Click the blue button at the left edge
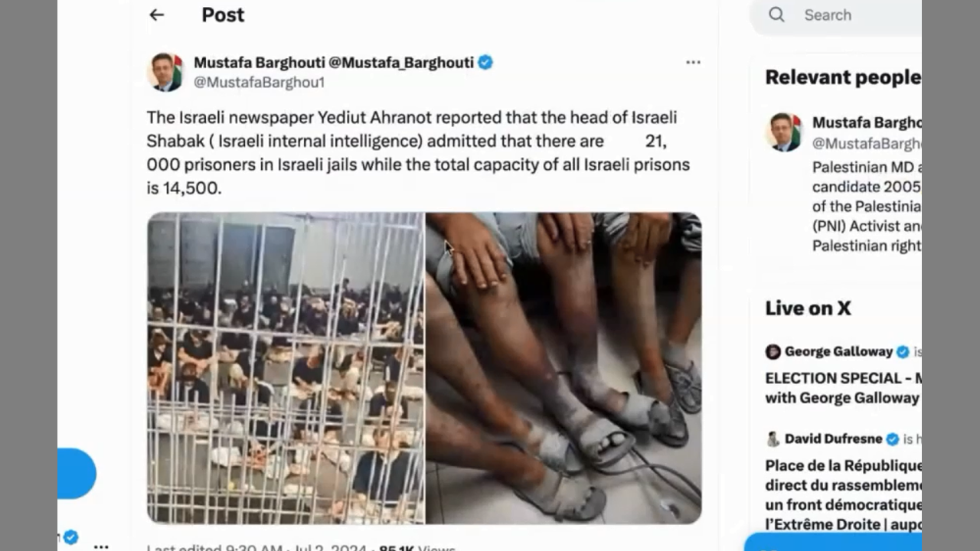This screenshot has height=551, width=980. click(x=77, y=474)
